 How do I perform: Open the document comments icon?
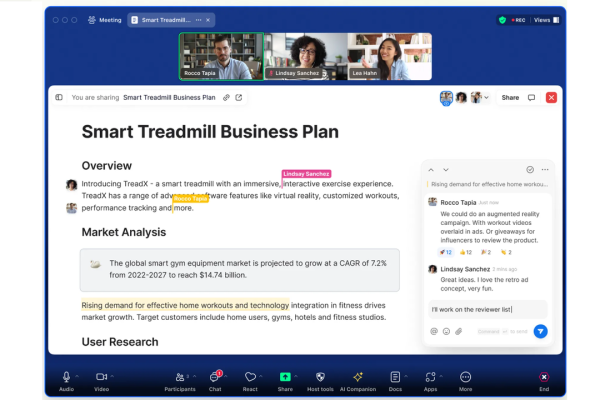point(531,98)
